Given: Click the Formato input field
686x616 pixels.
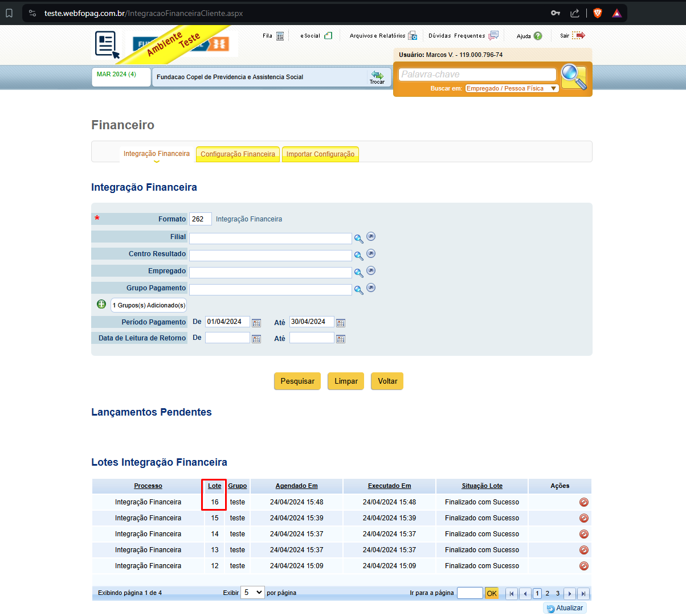Looking at the screenshot, I should coord(201,219).
